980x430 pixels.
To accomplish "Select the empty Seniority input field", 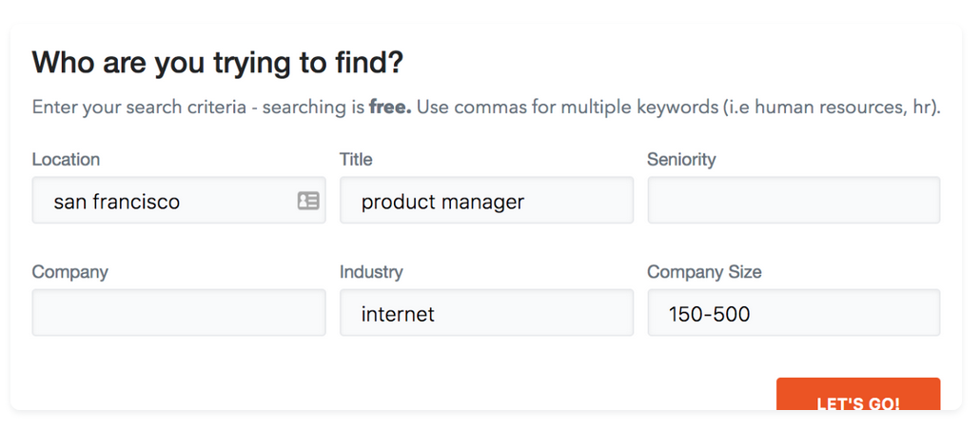I will point(794,201).
